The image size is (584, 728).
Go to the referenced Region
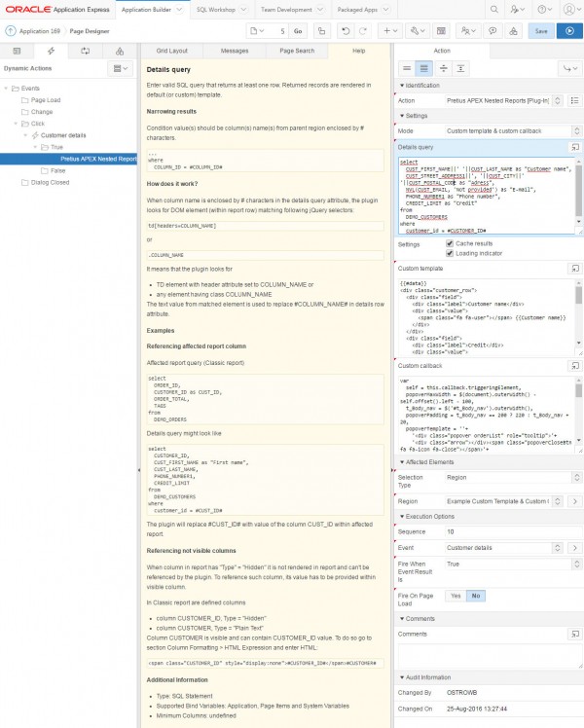click(x=574, y=501)
